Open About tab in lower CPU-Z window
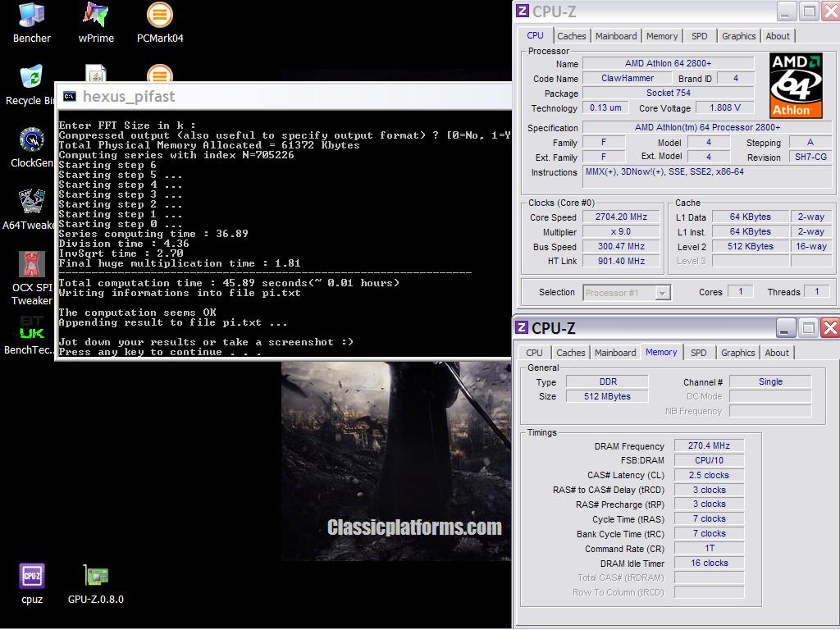This screenshot has width=840, height=630. 777,353
